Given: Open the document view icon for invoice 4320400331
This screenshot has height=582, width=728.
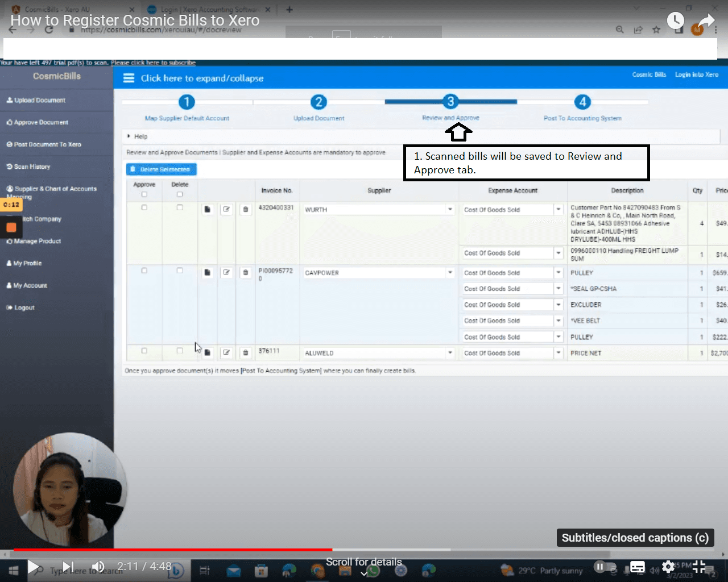Looking at the screenshot, I should click(x=208, y=209).
